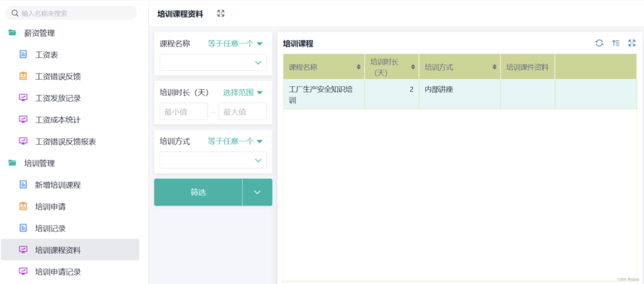Open 工资表 in sidebar
Viewport: 644px width, 284px height.
(x=46, y=55)
